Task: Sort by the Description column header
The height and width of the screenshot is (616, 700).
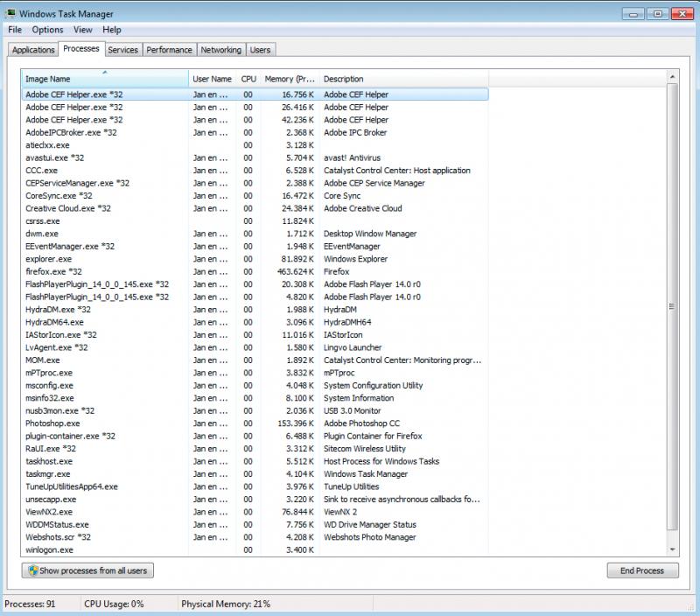Action: coord(404,79)
